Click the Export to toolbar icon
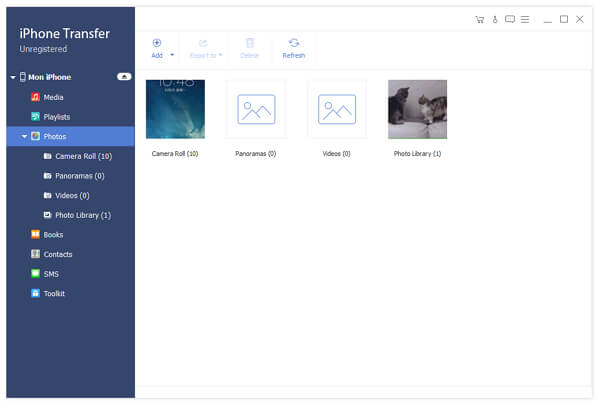 203,43
